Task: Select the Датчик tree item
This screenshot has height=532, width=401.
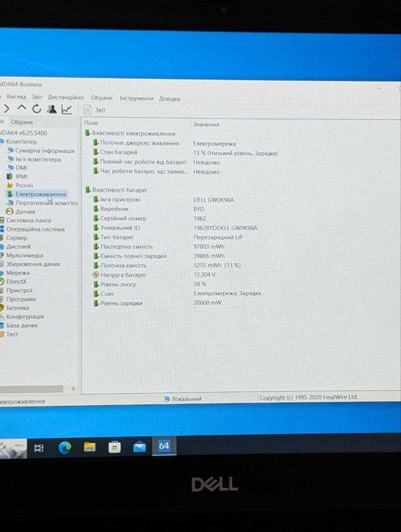Action: point(21,212)
